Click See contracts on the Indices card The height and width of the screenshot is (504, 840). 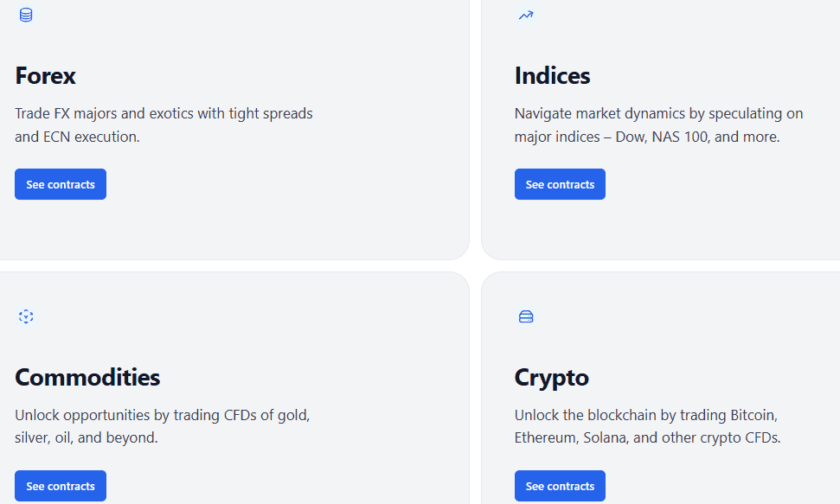[x=560, y=183]
